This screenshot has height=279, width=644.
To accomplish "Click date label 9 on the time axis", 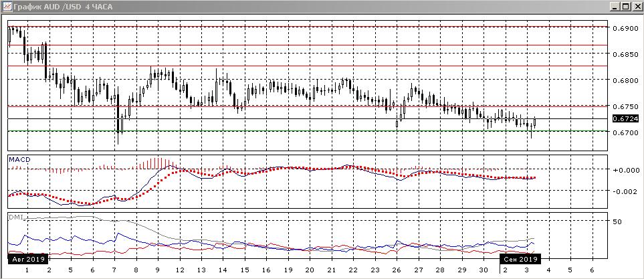I will pyautogui.click(x=158, y=270).
